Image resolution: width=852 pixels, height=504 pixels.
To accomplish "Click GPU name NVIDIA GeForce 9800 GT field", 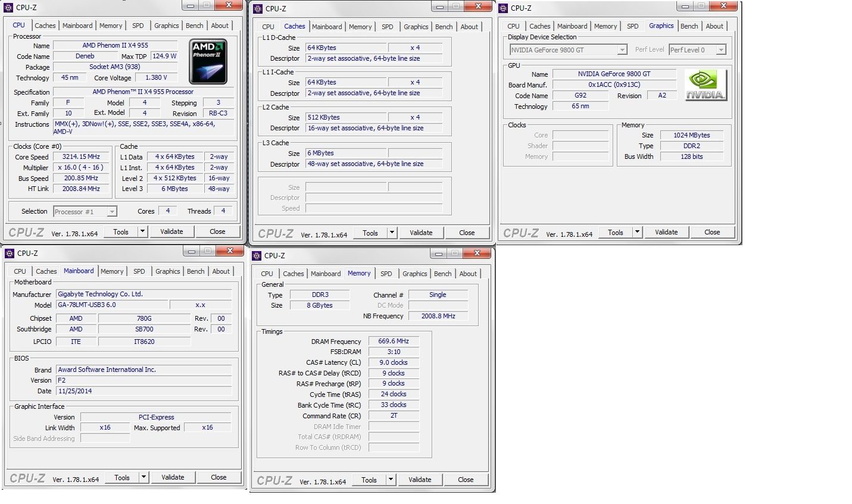I will pos(614,74).
